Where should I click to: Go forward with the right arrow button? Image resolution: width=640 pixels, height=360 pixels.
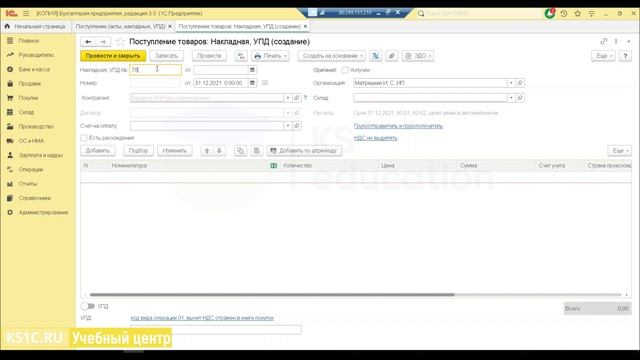(103, 42)
